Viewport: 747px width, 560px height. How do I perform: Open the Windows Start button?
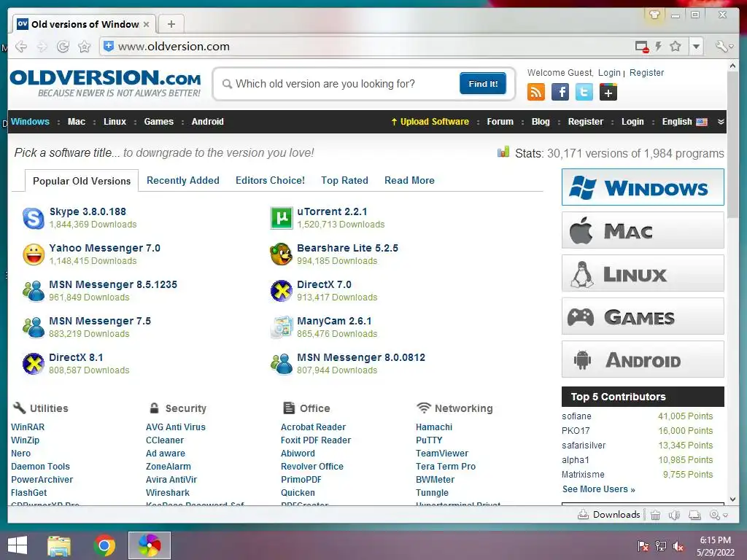click(18, 545)
